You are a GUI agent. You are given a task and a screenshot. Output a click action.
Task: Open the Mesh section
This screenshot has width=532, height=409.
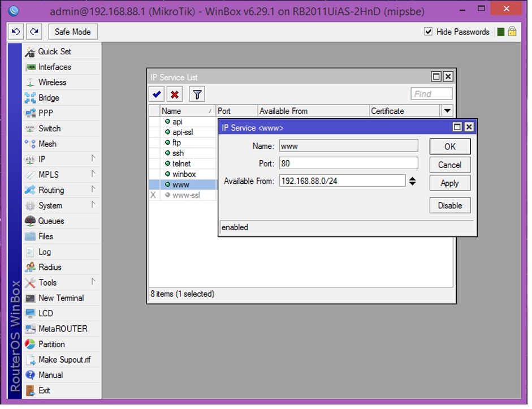pos(62,144)
